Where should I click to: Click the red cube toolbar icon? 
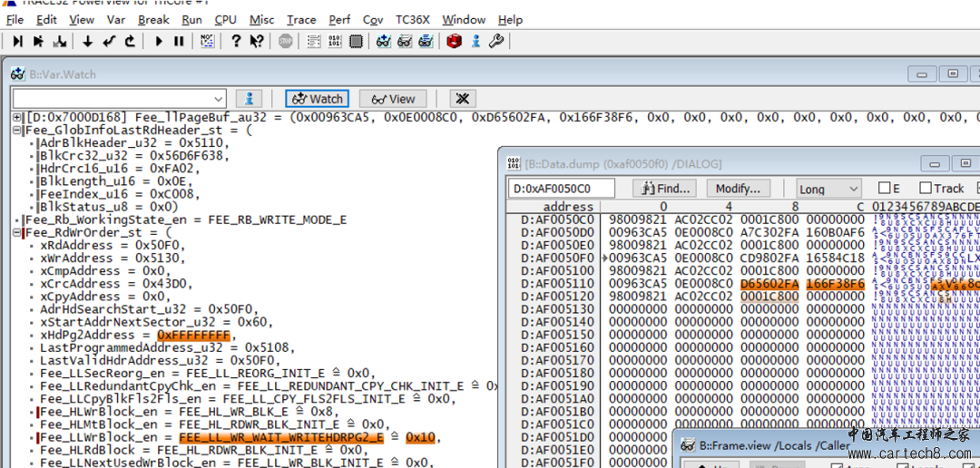[x=455, y=41]
